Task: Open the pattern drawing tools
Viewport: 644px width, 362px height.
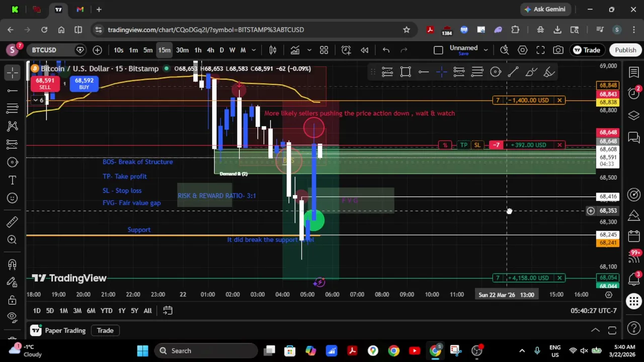Action: pyautogui.click(x=13, y=126)
